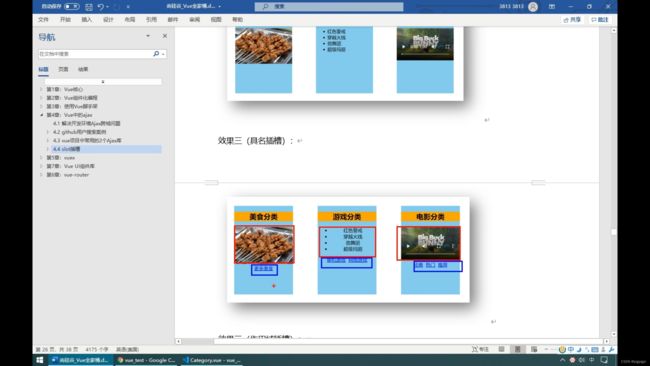Expand the 4.3 vue项目中常用Ajax库 heading
650x366 pixels.
48,141
